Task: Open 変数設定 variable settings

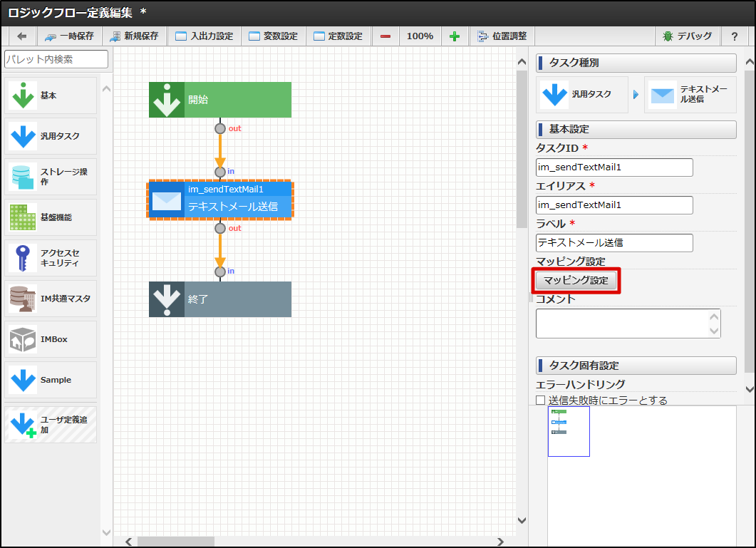Action: (274, 36)
